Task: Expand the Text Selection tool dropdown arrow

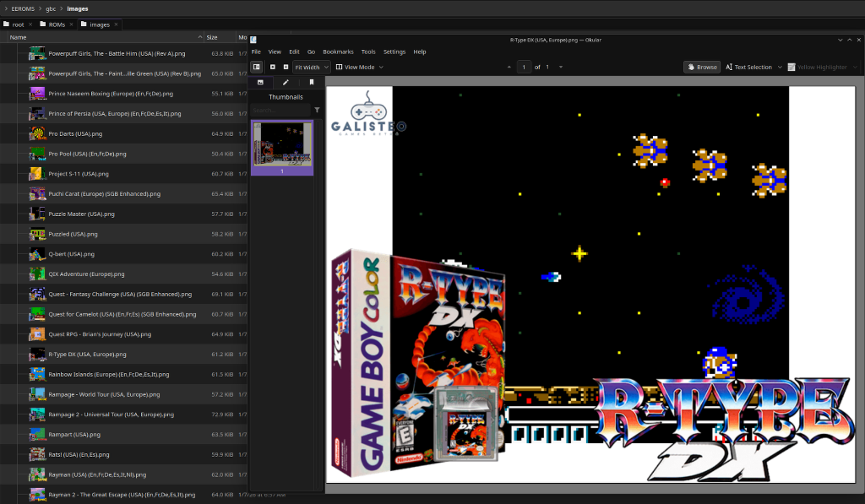Action: (780, 68)
